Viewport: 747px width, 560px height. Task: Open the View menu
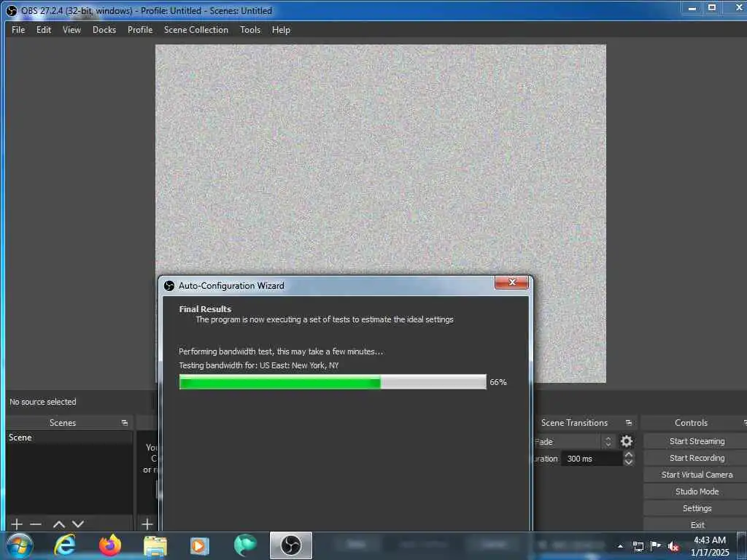click(71, 29)
